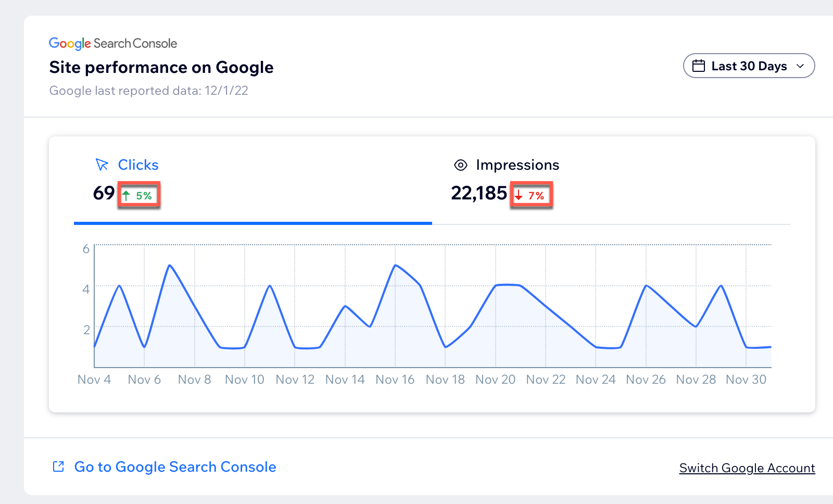Image resolution: width=833 pixels, height=504 pixels.
Task: Click the external link icon near Search Console
Action: point(59,467)
